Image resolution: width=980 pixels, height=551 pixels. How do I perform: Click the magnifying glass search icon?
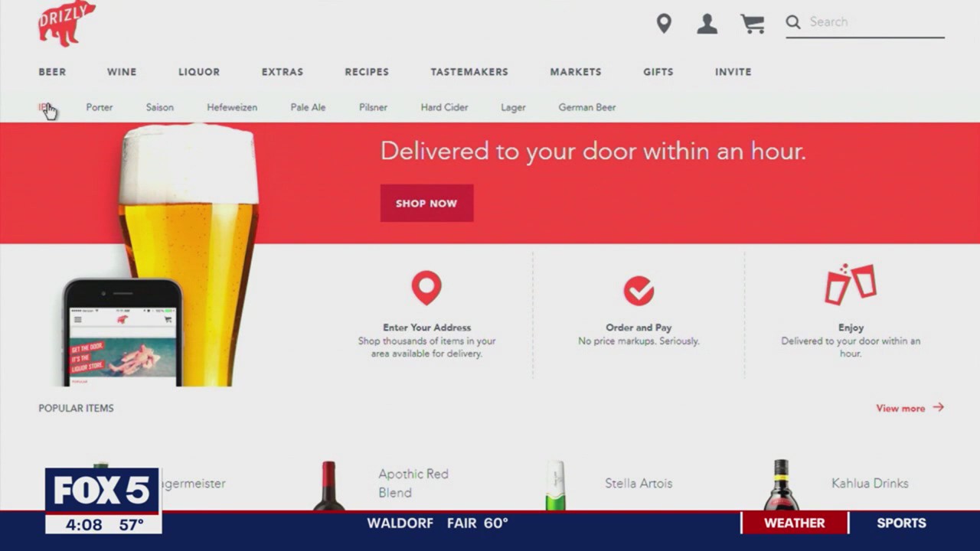click(793, 22)
